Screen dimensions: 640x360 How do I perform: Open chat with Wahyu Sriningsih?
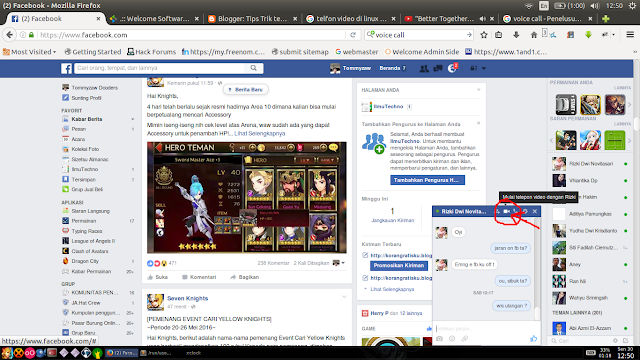pyautogui.click(x=590, y=298)
